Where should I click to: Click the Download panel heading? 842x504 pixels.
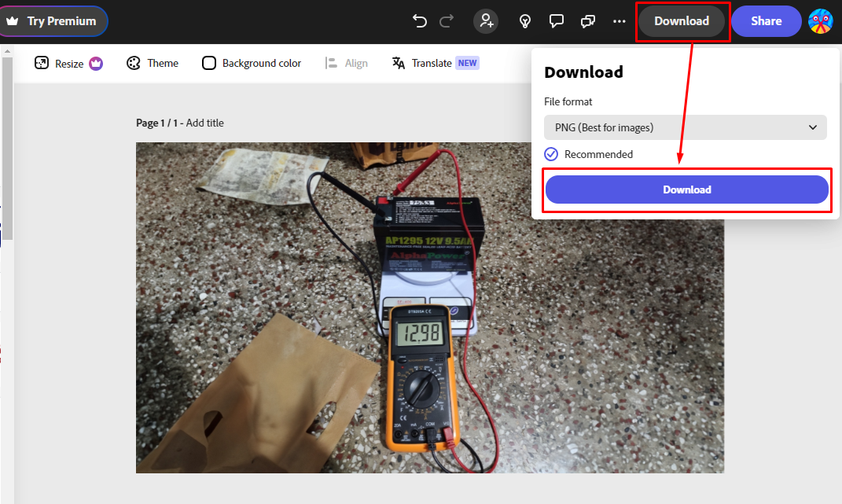click(x=583, y=72)
